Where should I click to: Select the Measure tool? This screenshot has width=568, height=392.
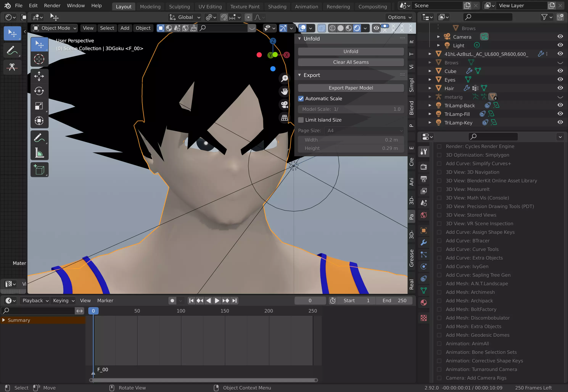39,152
